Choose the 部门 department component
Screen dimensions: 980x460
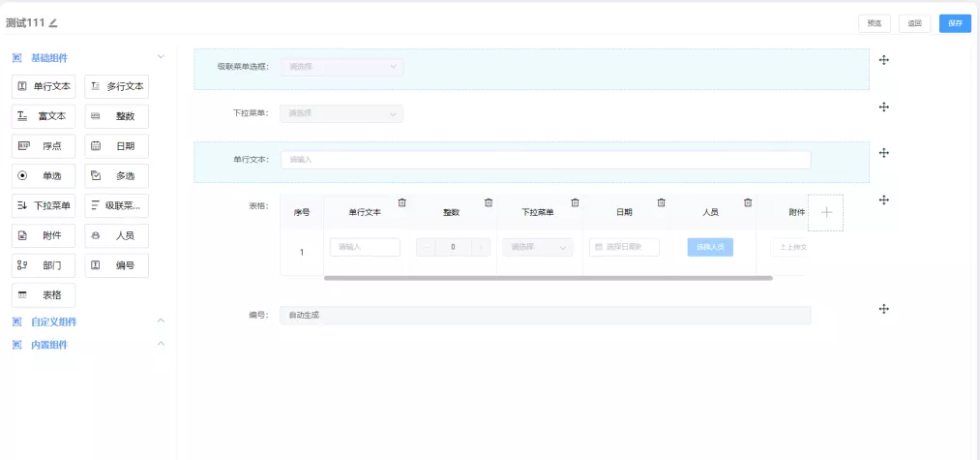coord(44,265)
